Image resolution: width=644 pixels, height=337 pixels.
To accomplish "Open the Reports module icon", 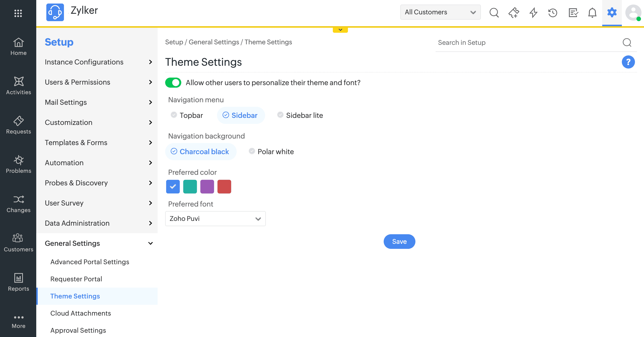I will point(18,282).
